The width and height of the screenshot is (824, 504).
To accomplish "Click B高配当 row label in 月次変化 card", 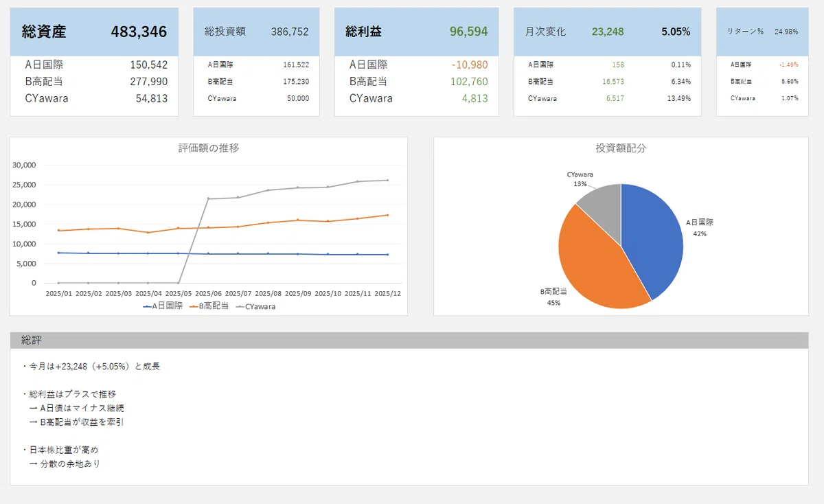I will pyautogui.click(x=540, y=81).
